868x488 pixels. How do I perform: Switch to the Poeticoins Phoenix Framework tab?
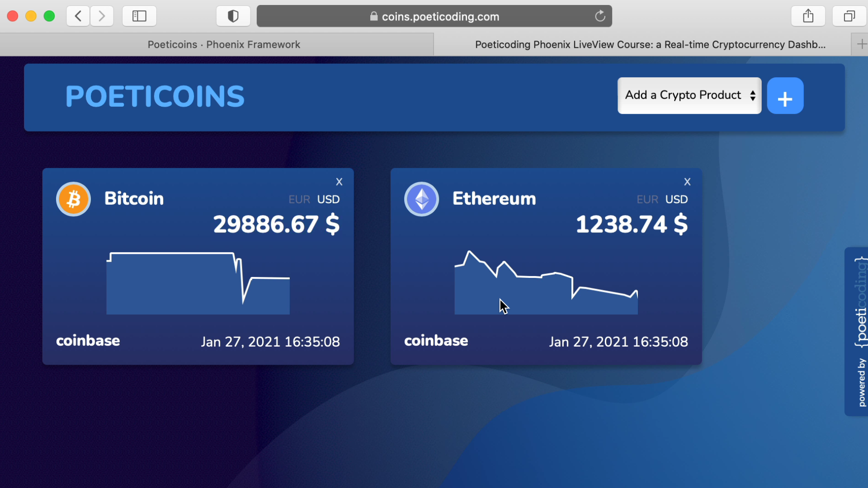pyautogui.click(x=224, y=44)
